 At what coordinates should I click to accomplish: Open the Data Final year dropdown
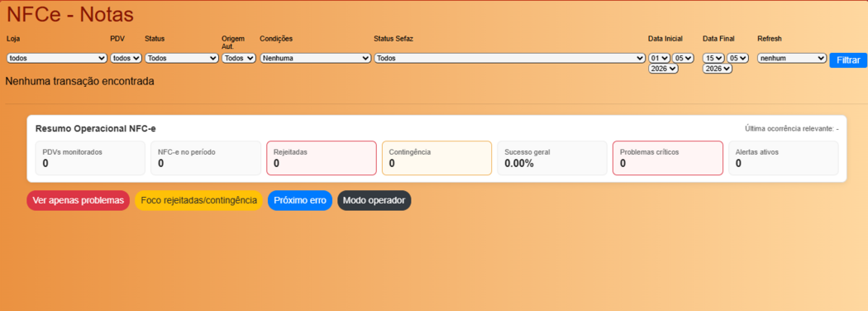coord(718,69)
